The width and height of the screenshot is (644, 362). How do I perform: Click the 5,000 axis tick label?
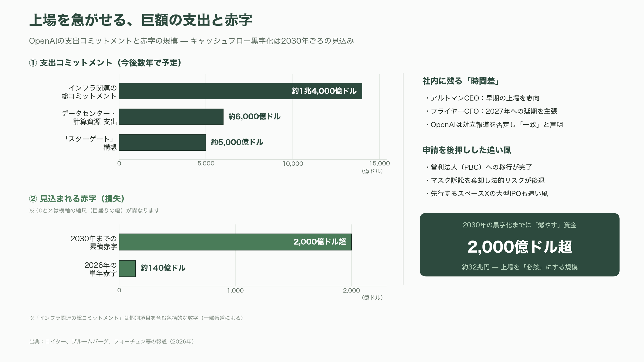(x=206, y=163)
